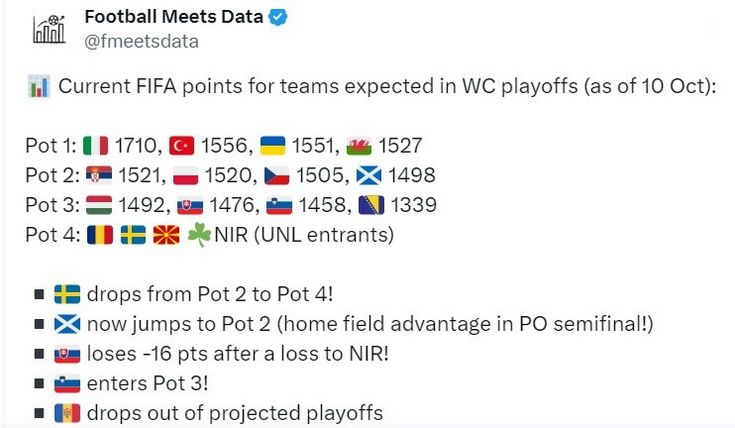Screen dimensions: 735x428
Task: Select the Ukraine flag beside 1551
Action: click(x=272, y=147)
